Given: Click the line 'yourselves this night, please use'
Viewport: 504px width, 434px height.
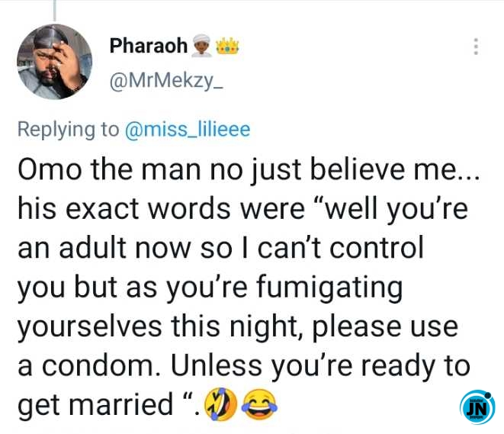Looking at the screenshot, I should click(x=238, y=327).
